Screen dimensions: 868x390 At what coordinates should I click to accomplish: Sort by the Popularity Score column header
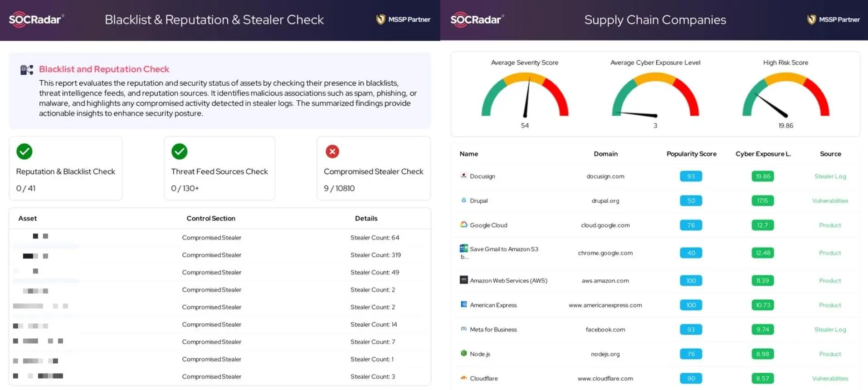click(691, 154)
